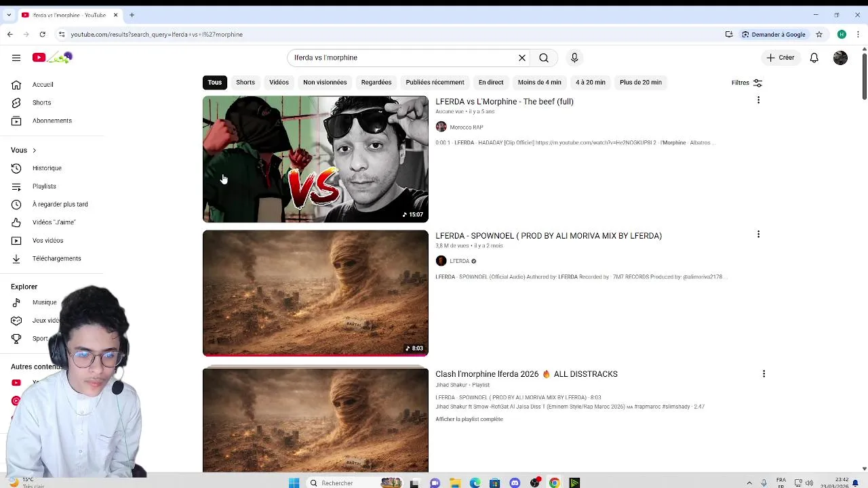Open the browser three-dot menu
The width and height of the screenshot is (868, 488).
pos(859,35)
